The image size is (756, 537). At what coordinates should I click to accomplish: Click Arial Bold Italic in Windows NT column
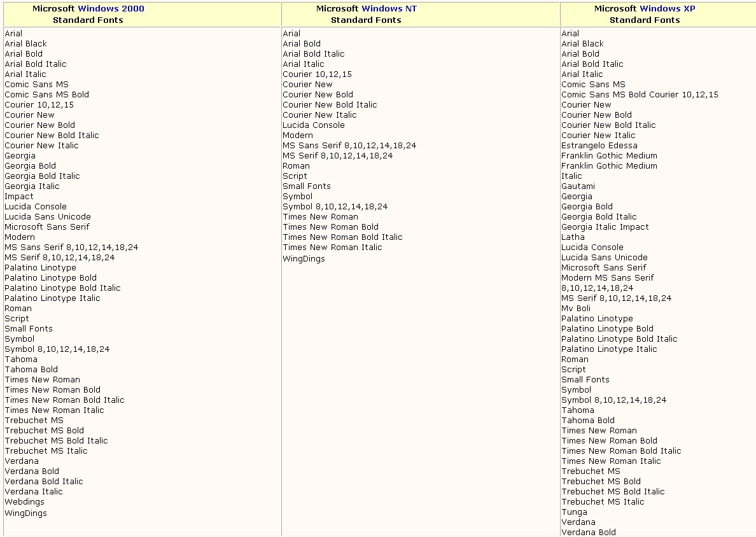(x=313, y=54)
